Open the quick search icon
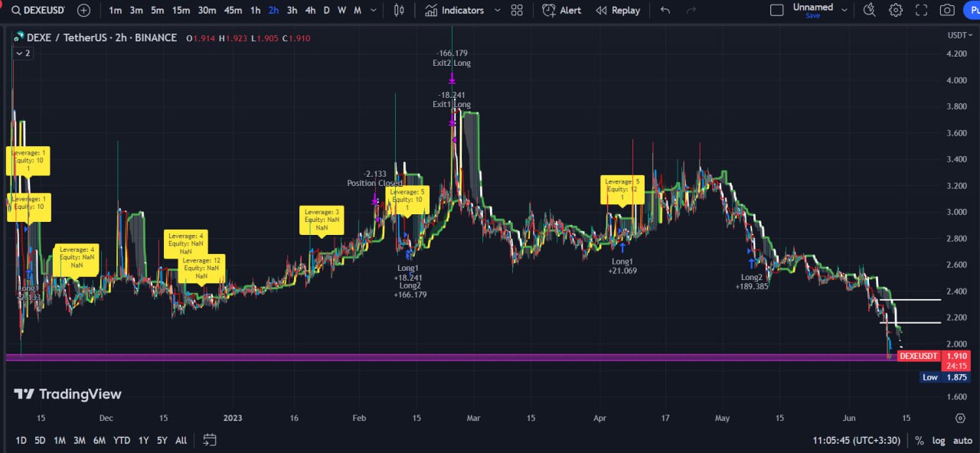The image size is (980, 453). coord(869,10)
